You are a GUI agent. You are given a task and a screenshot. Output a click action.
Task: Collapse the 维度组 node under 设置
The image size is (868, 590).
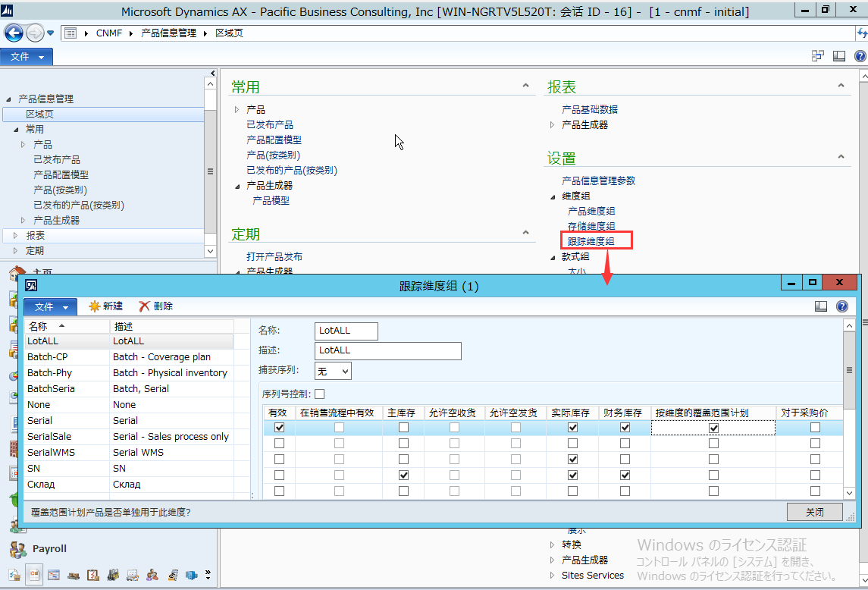tap(553, 196)
